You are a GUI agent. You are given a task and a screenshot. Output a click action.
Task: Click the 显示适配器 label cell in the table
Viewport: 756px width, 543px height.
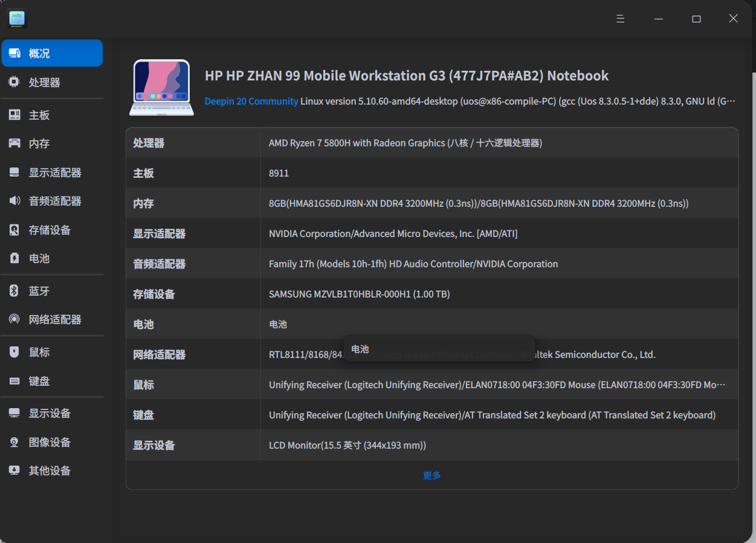point(193,233)
